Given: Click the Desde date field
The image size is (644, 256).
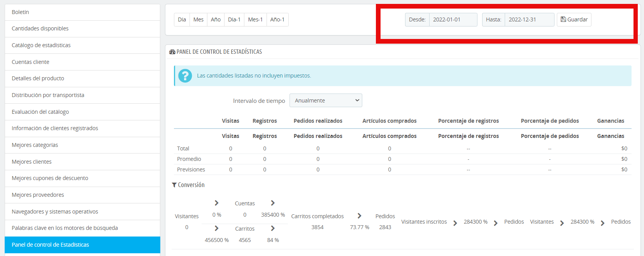Looking at the screenshot, I should point(453,19).
